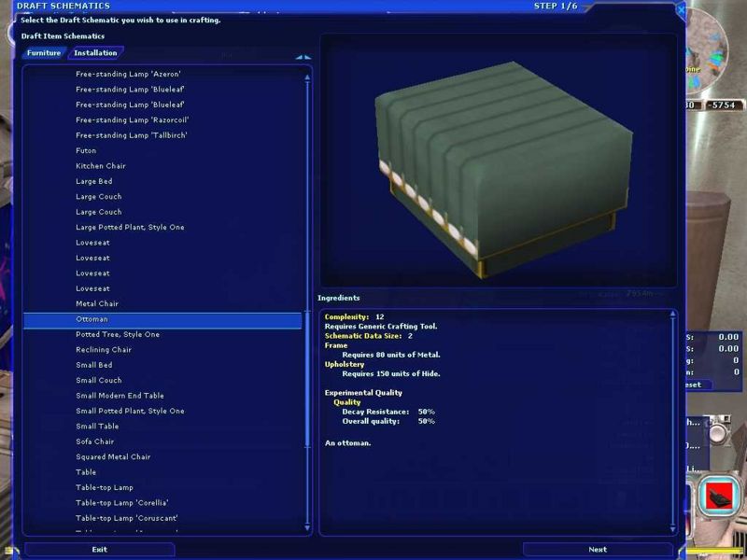
Task: Click the ottoman 3D preview image
Action: click(x=498, y=161)
